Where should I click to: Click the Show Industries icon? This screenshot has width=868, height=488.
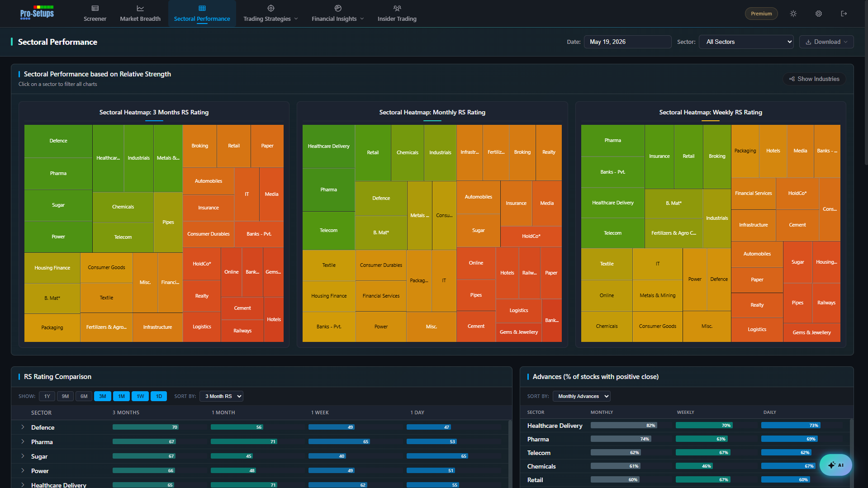click(792, 79)
